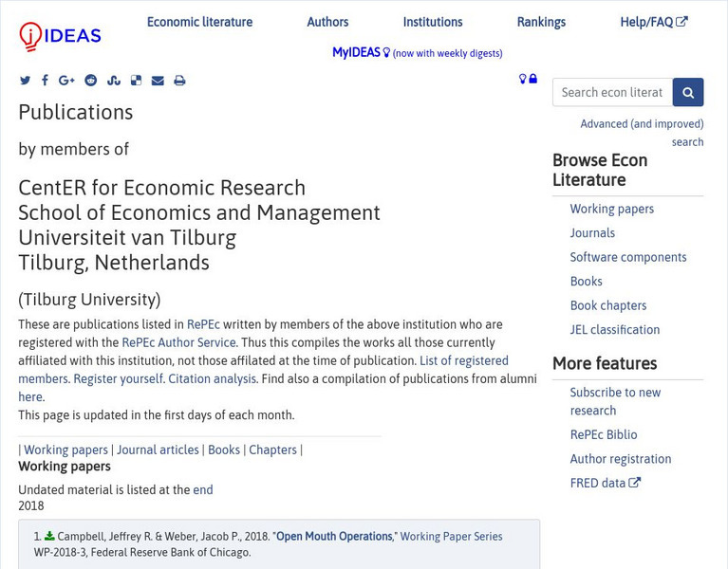Click the MyIDEAS lock icon
This screenshot has width=728, height=569.
[533, 79]
